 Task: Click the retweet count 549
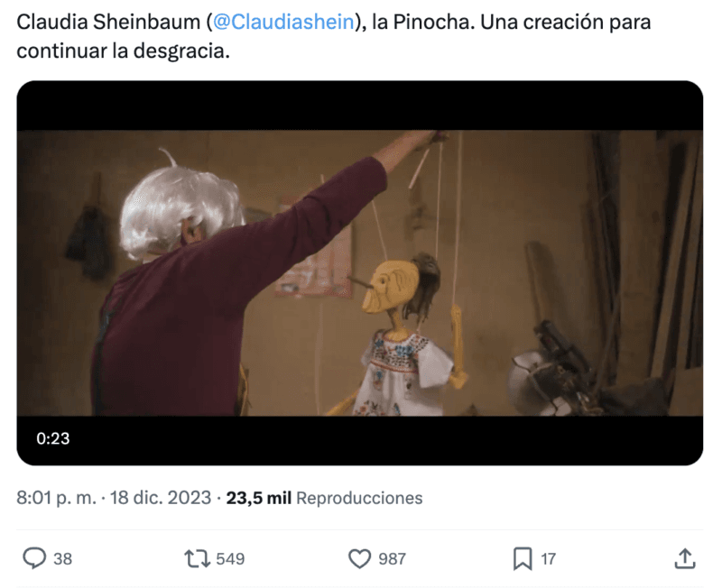pyautogui.click(x=230, y=559)
